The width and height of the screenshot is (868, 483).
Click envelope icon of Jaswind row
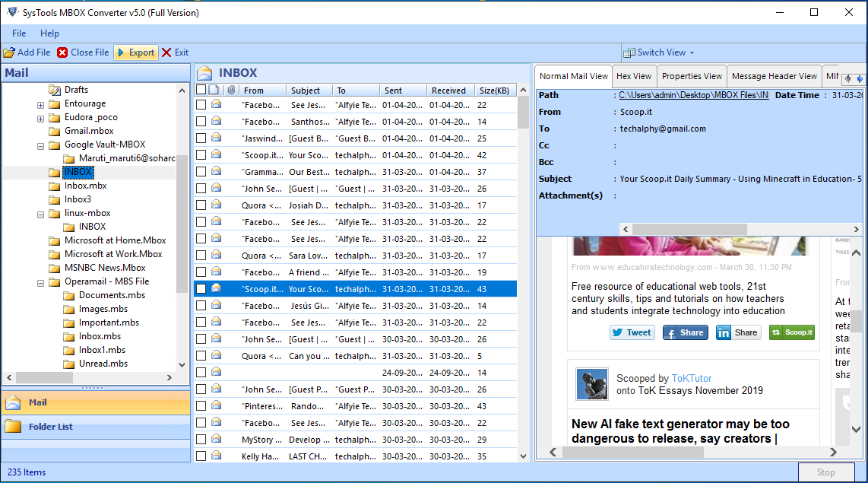(217, 138)
